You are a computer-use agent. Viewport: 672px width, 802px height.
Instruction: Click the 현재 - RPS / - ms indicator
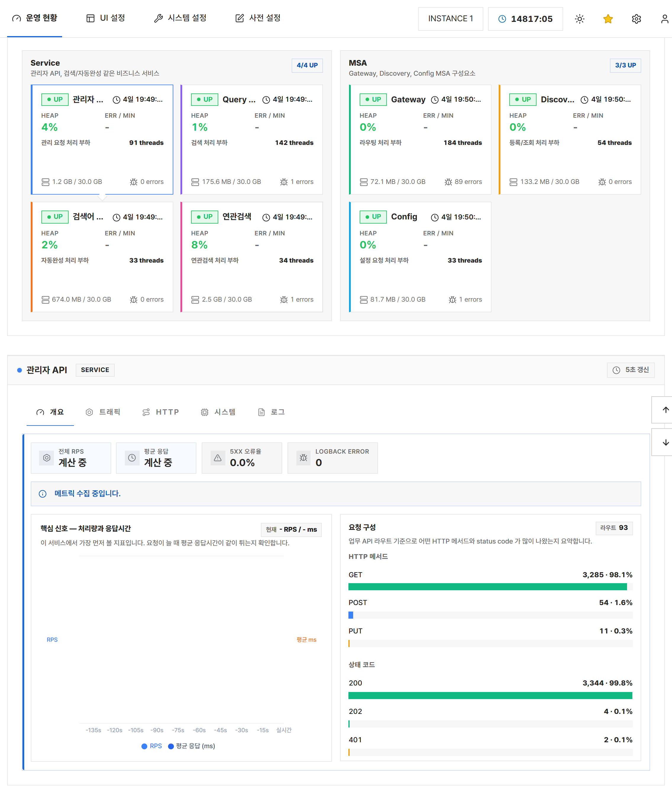pos(291,529)
